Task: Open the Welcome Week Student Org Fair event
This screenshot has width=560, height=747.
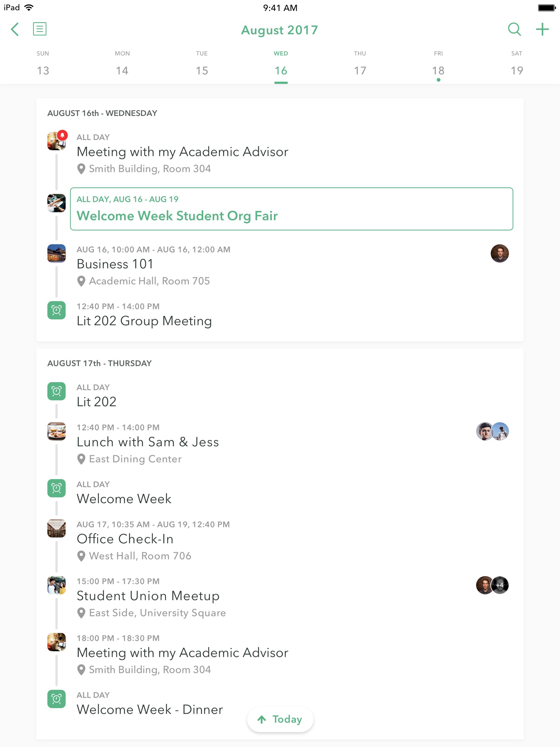Action: (291, 209)
